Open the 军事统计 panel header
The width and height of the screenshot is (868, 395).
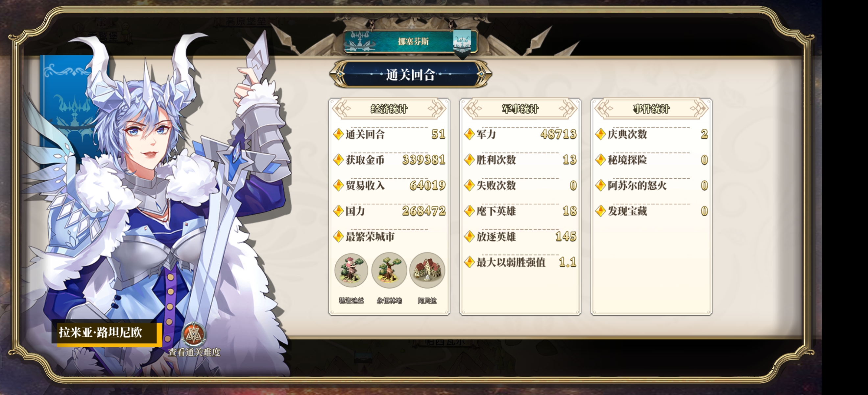520,109
